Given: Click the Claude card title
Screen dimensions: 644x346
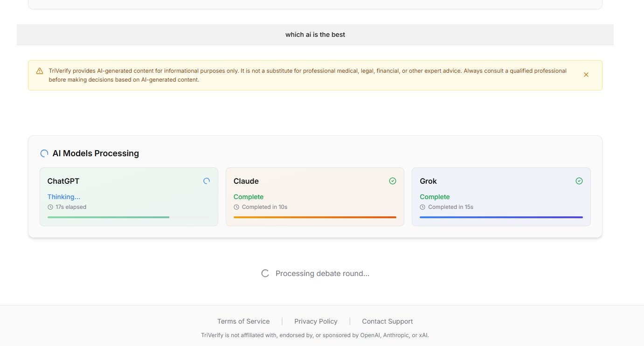Looking at the screenshot, I should pos(246,181).
